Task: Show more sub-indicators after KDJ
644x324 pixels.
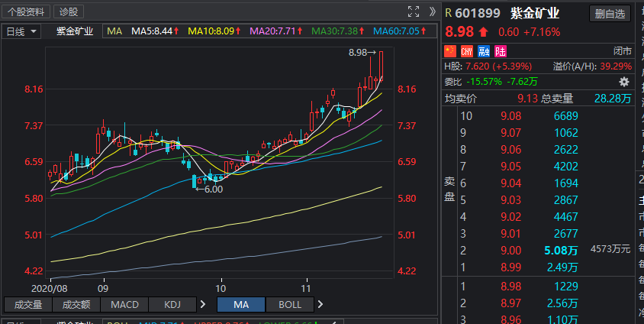Action: coord(203,305)
